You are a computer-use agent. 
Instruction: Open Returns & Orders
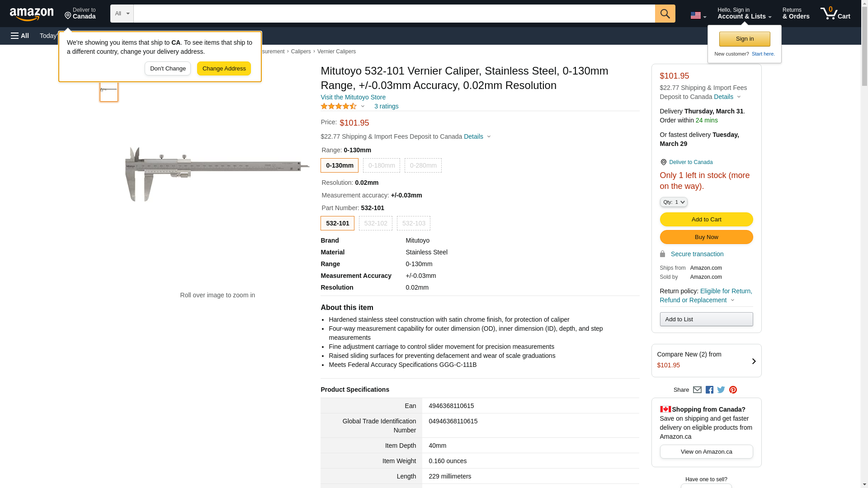[x=796, y=14]
